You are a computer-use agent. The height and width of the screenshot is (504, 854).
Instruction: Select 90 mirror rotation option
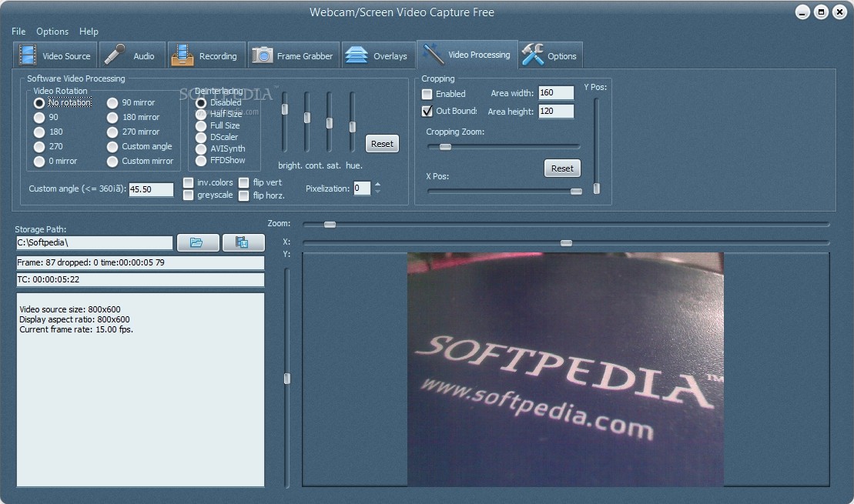point(112,102)
